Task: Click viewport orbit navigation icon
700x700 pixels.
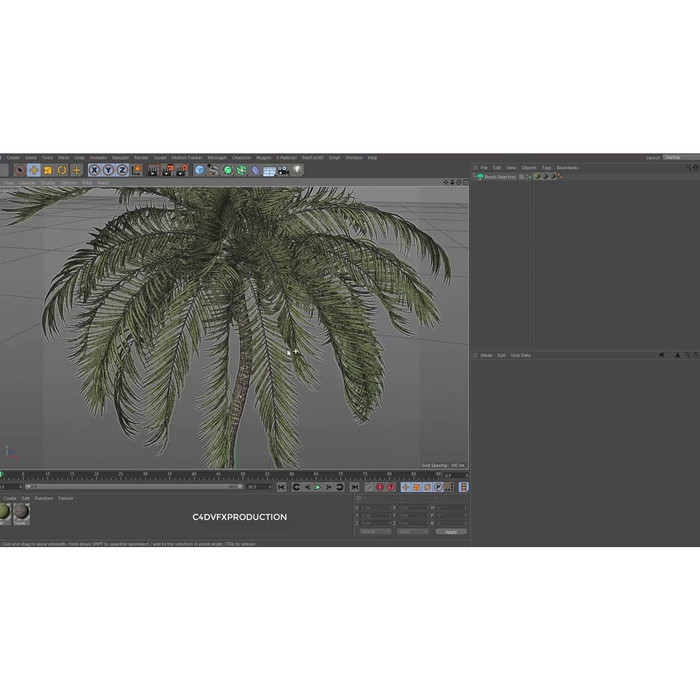Action: point(458,182)
